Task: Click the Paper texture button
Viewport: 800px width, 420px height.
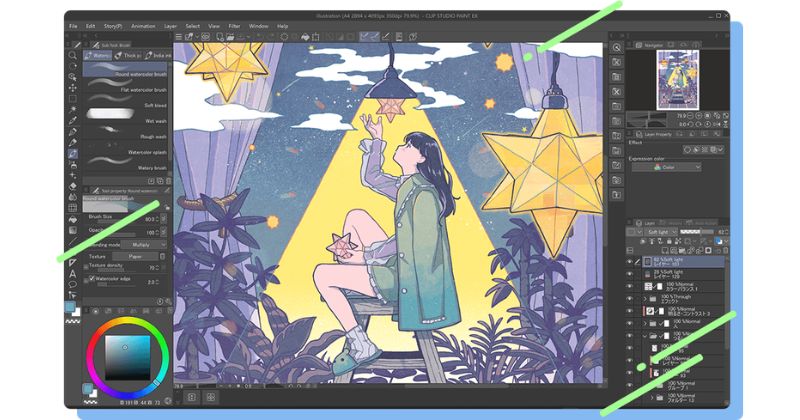Action: coord(135,257)
